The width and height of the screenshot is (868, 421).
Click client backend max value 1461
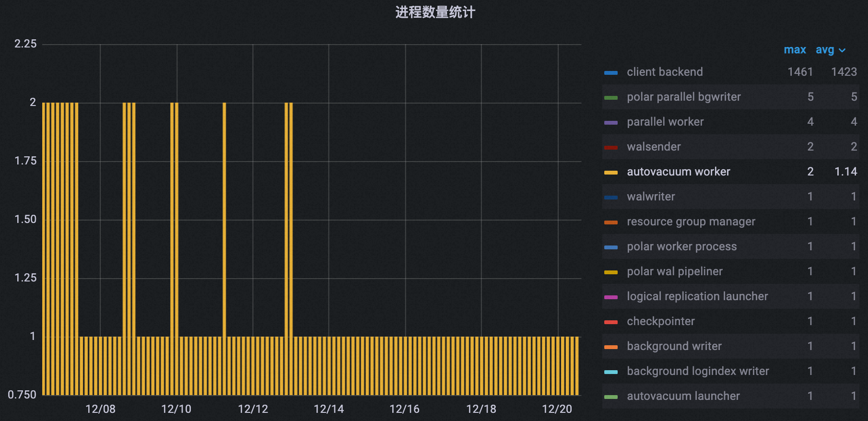tap(800, 72)
